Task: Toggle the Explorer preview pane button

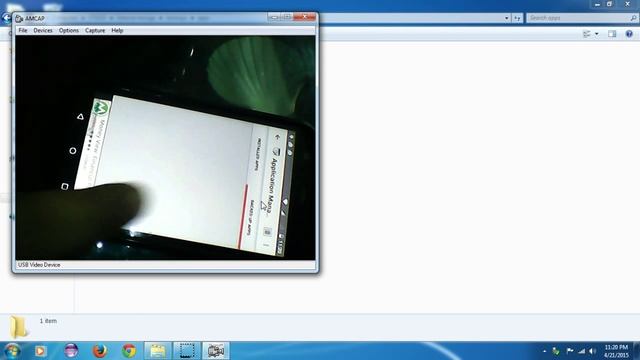Action: pyautogui.click(x=612, y=34)
